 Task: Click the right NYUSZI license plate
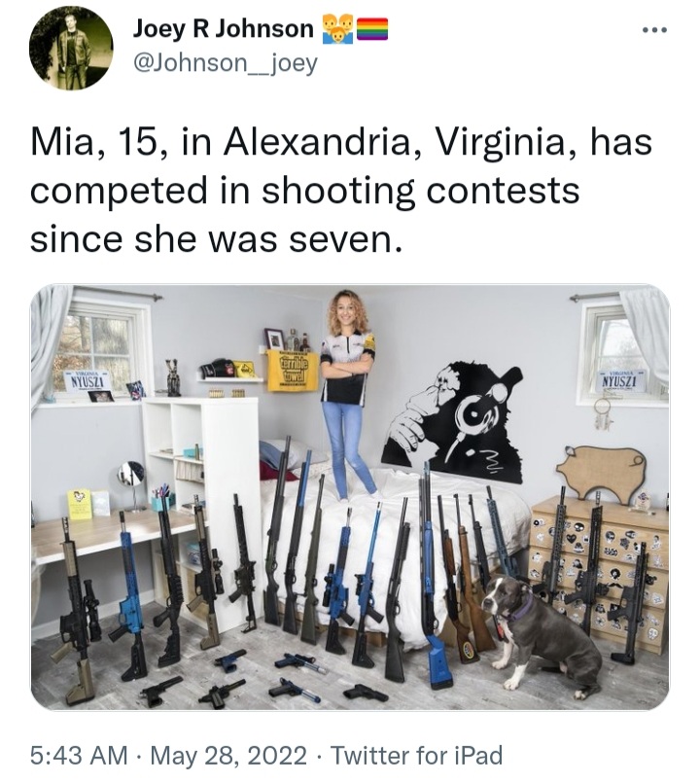click(x=618, y=380)
